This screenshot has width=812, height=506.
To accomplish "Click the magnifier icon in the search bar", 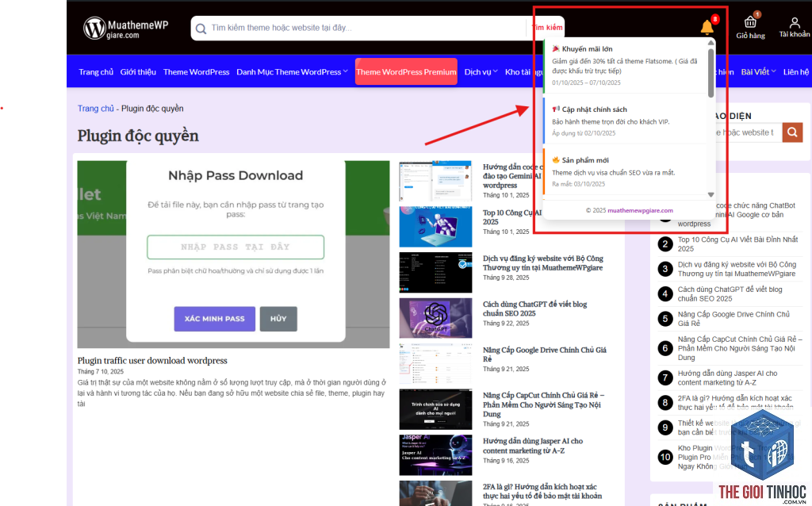I will click(201, 29).
